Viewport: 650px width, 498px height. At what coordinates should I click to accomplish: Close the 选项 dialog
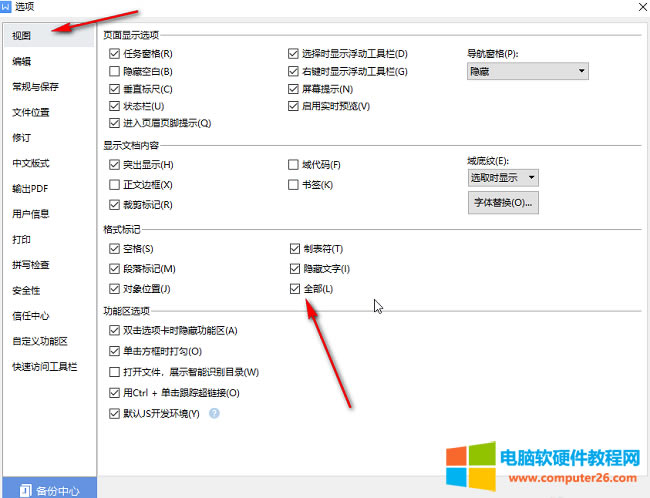point(642,7)
